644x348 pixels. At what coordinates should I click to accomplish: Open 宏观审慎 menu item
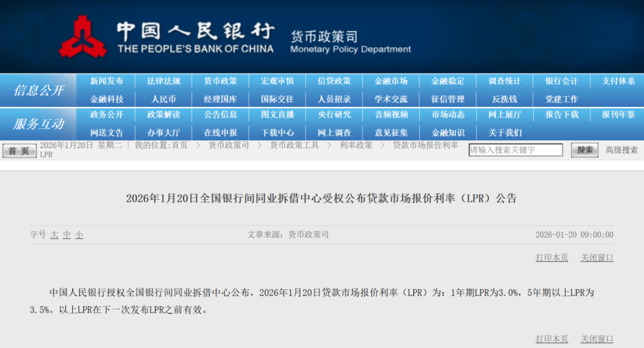click(x=277, y=81)
